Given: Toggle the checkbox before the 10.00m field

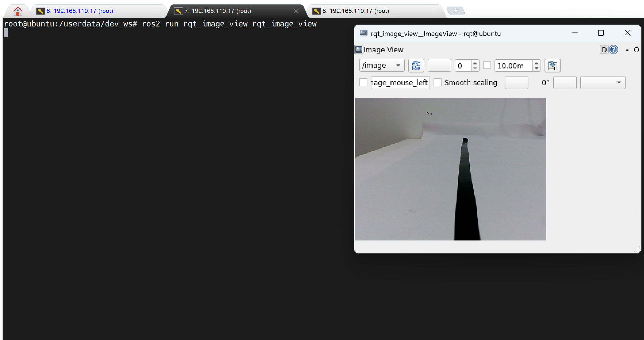Looking at the screenshot, I should pyautogui.click(x=487, y=65).
